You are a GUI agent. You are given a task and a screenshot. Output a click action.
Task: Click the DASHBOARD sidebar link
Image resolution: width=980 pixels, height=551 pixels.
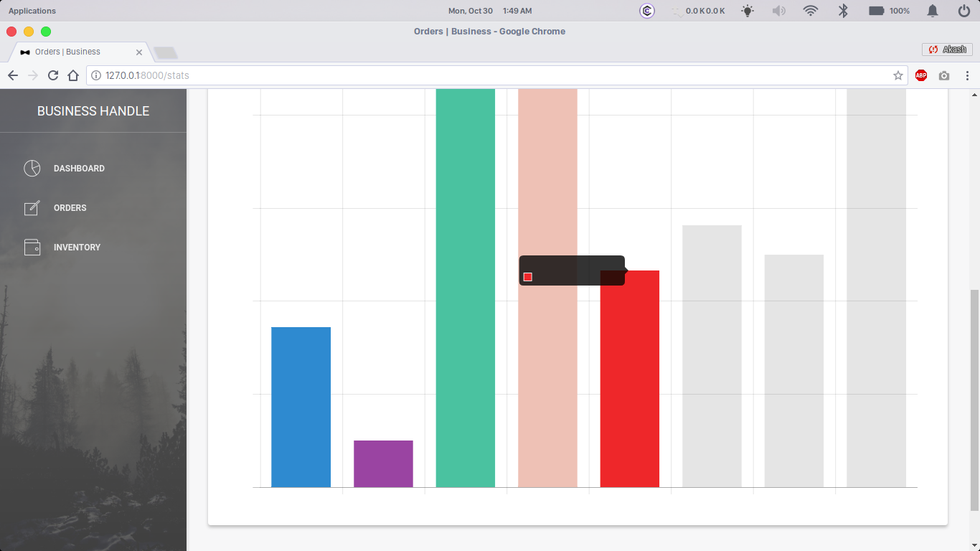79,169
